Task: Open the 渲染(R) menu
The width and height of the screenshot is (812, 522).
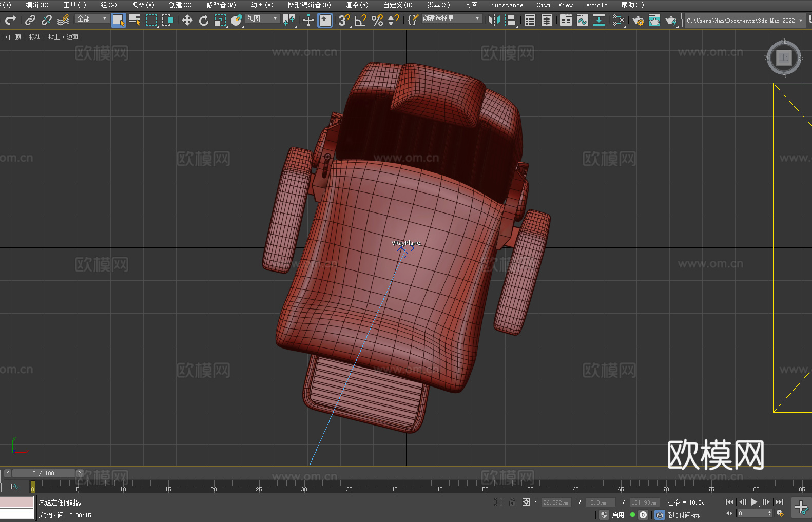Action: click(x=357, y=5)
